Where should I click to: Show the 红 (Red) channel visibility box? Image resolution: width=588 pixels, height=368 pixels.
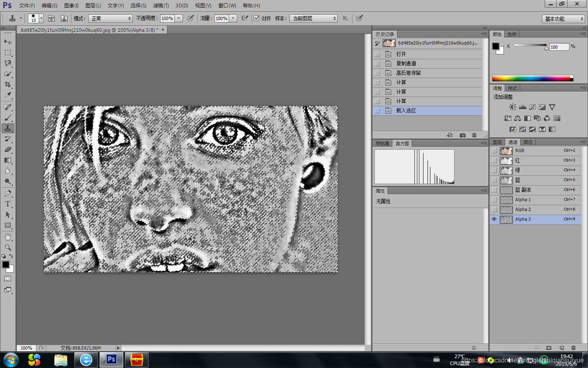[x=494, y=160]
